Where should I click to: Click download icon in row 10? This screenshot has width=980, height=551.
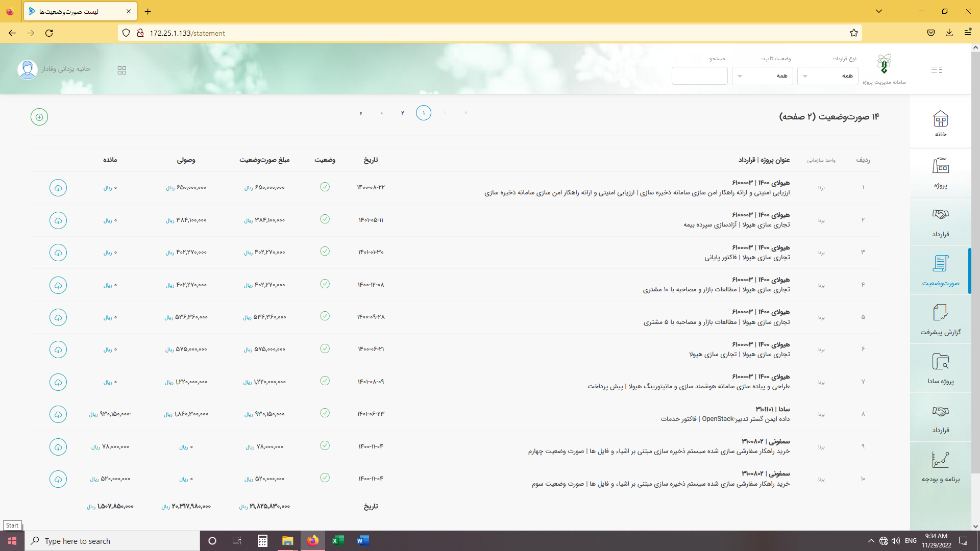58,479
